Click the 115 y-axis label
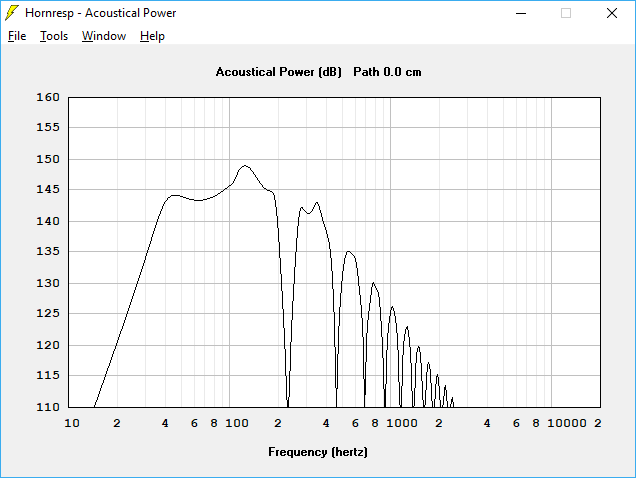The width and height of the screenshot is (636, 478). click(x=48, y=375)
